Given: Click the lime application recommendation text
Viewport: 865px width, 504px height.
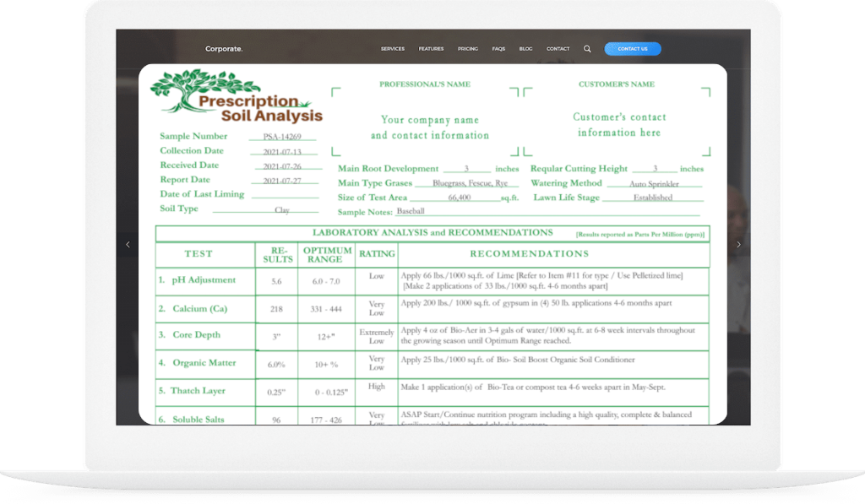Looking at the screenshot, I should (541, 280).
